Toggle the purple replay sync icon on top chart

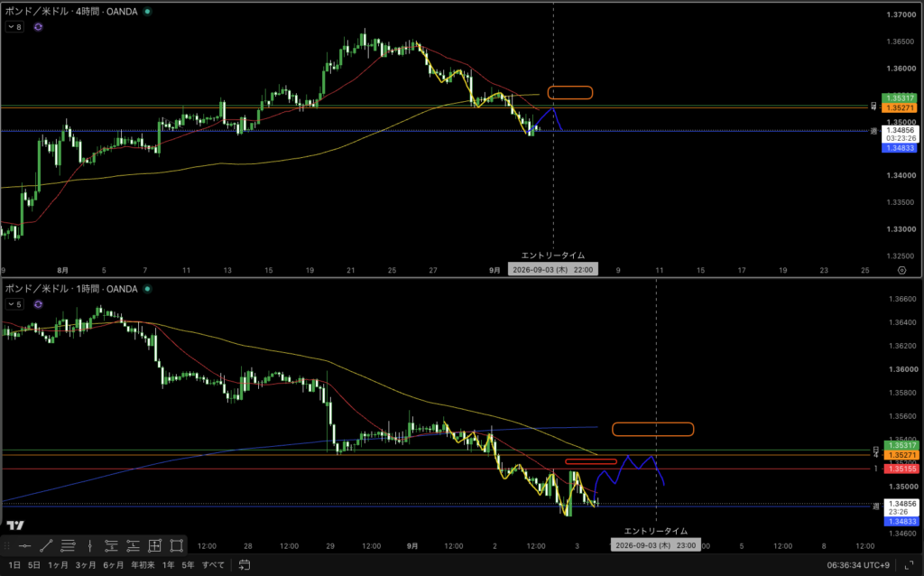coord(38,26)
